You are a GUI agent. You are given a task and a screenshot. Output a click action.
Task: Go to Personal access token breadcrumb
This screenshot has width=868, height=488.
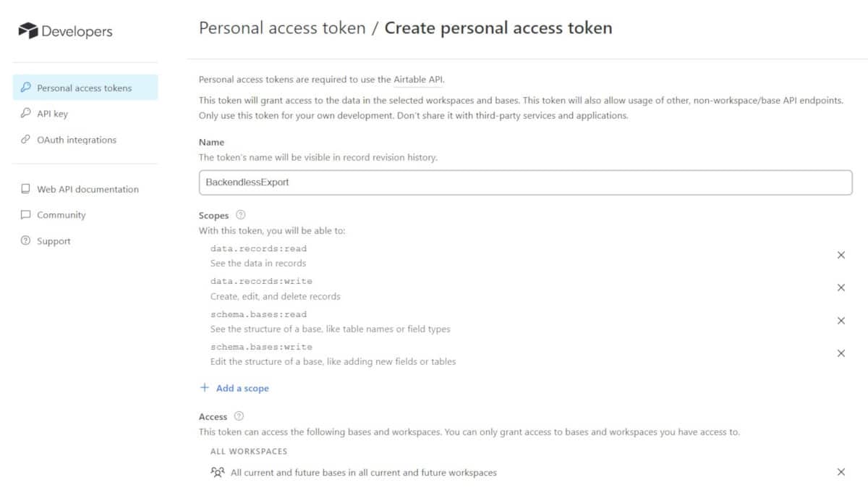click(282, 28)
